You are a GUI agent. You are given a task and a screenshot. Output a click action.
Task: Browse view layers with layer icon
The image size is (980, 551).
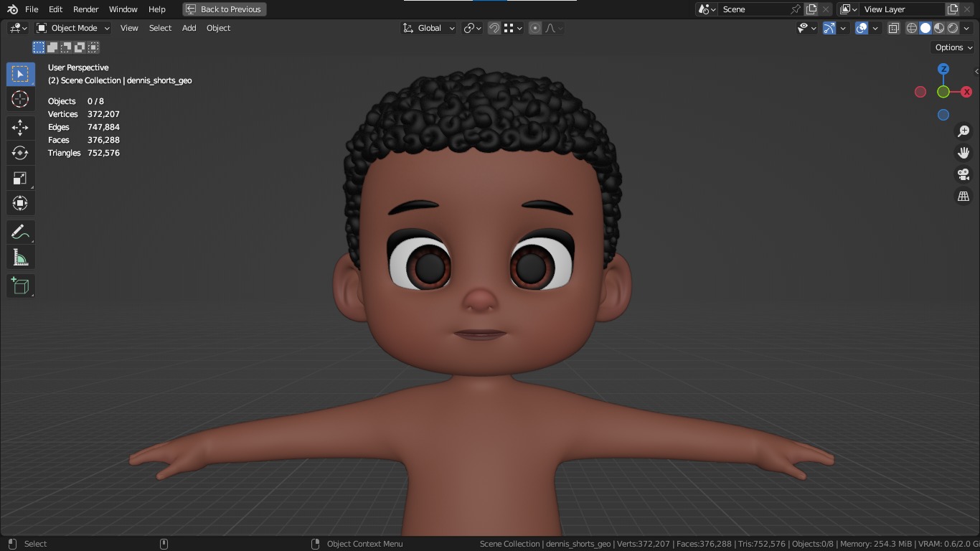click(849, 9)
